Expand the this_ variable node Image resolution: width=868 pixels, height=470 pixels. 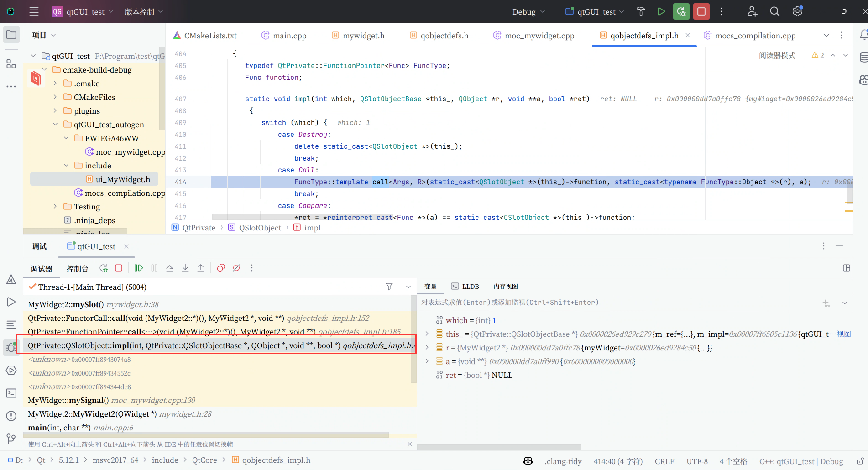point(427,334)
